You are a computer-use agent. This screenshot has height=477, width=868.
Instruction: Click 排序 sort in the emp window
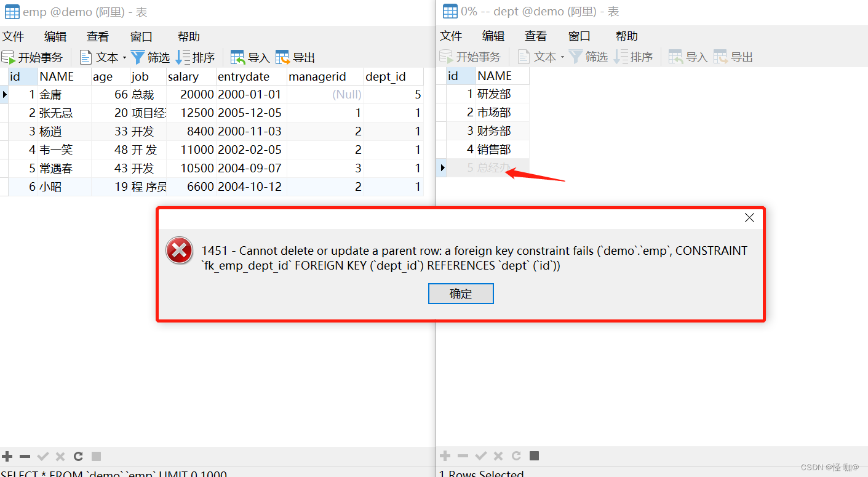tap(195, 57)
